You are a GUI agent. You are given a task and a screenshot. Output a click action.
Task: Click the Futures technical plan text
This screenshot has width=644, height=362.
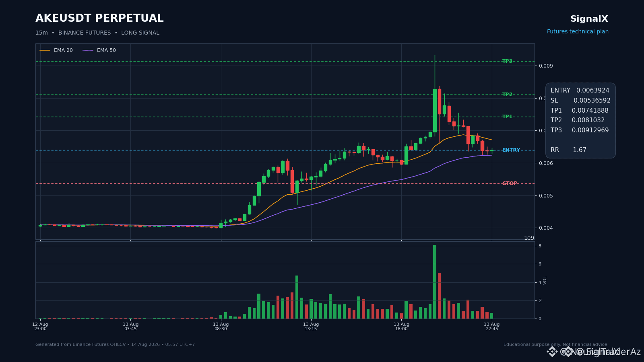[x=578, y=32]
